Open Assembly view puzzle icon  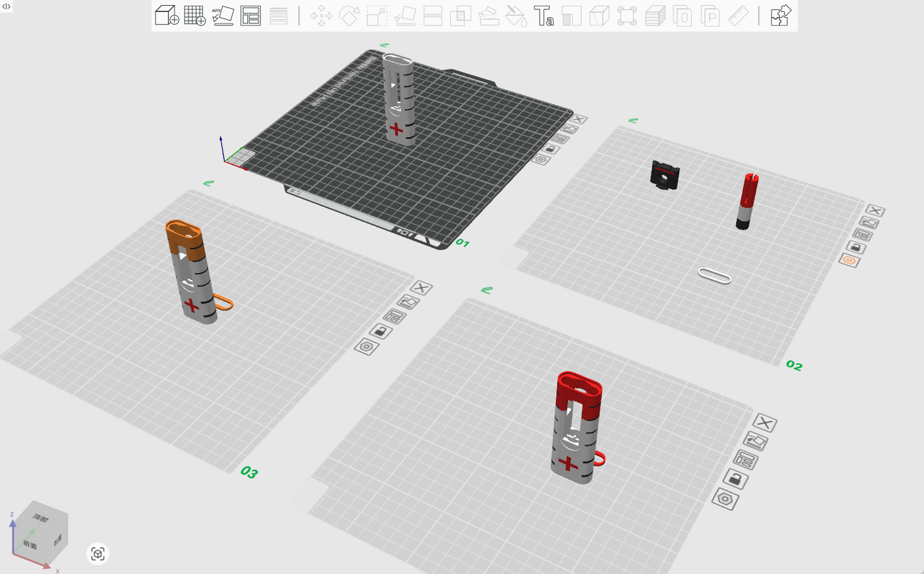tap(781, 15)
